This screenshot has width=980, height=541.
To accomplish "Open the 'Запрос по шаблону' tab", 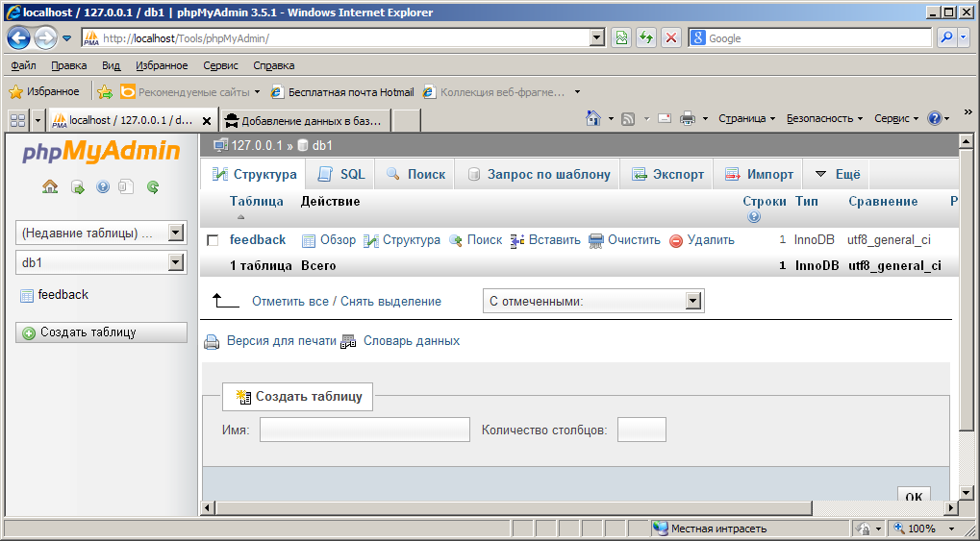I will [538, 174].
